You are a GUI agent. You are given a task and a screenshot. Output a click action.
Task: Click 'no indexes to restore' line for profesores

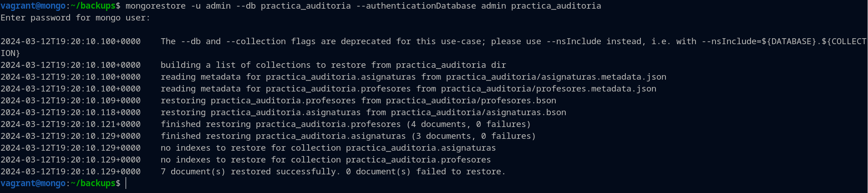[x=325, y=160]
